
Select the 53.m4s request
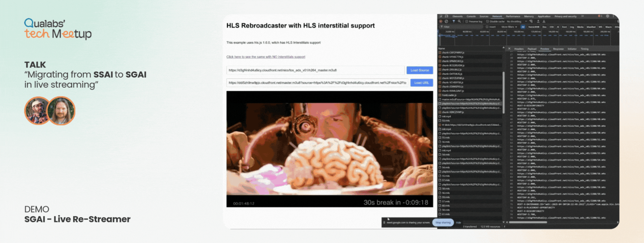pos(470,121)
